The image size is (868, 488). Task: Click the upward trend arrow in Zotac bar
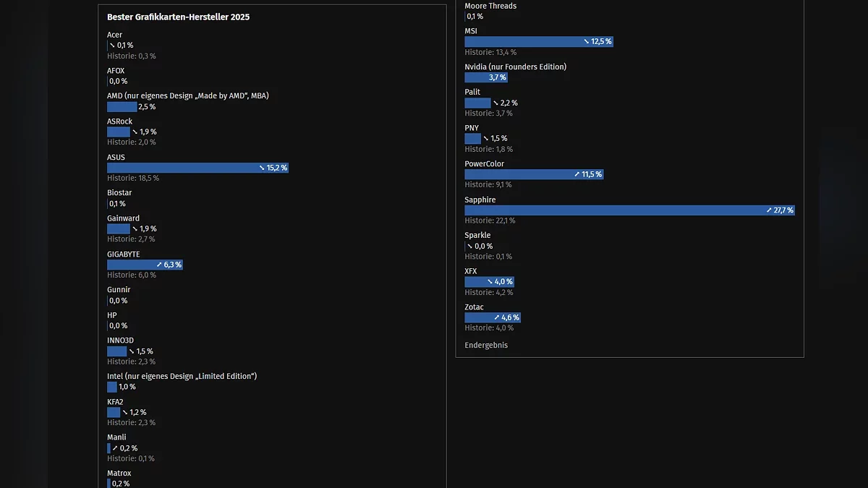click(497, 317)
